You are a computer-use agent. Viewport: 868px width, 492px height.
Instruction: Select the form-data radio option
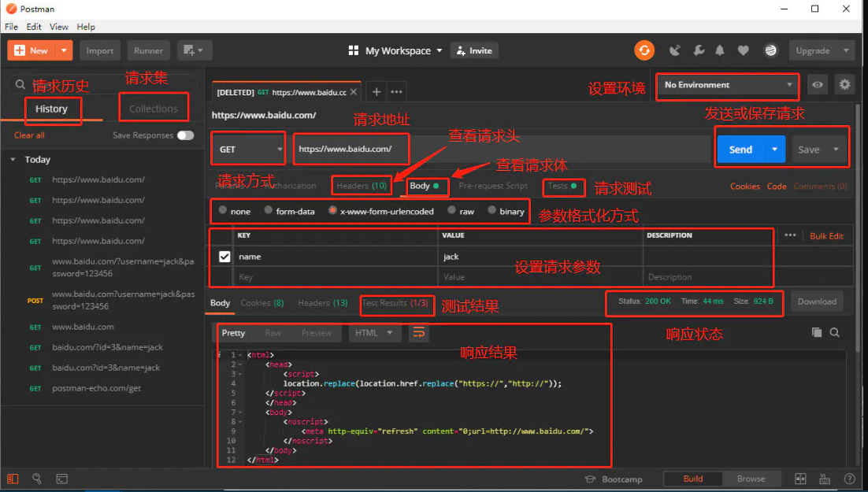(268, 210)
